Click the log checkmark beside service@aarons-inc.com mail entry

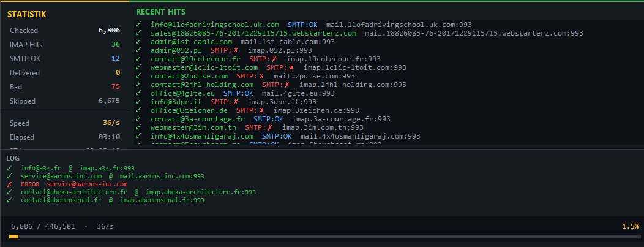coord(9,177)
